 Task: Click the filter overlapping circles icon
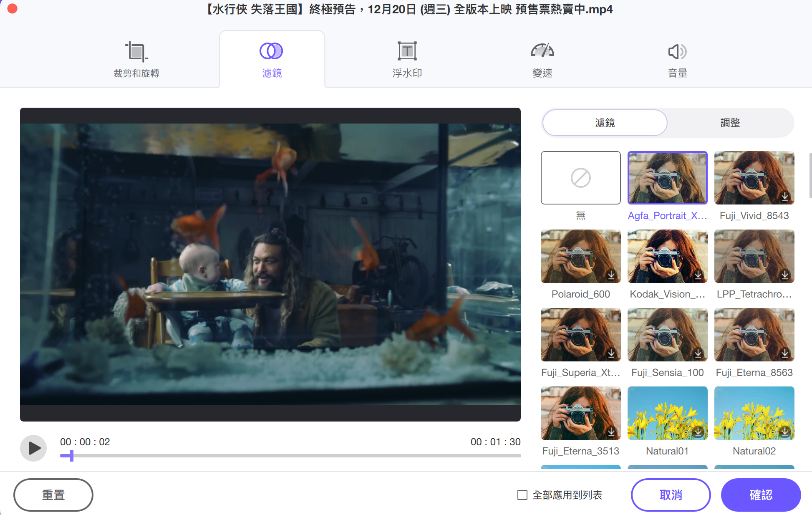point(271,51)
